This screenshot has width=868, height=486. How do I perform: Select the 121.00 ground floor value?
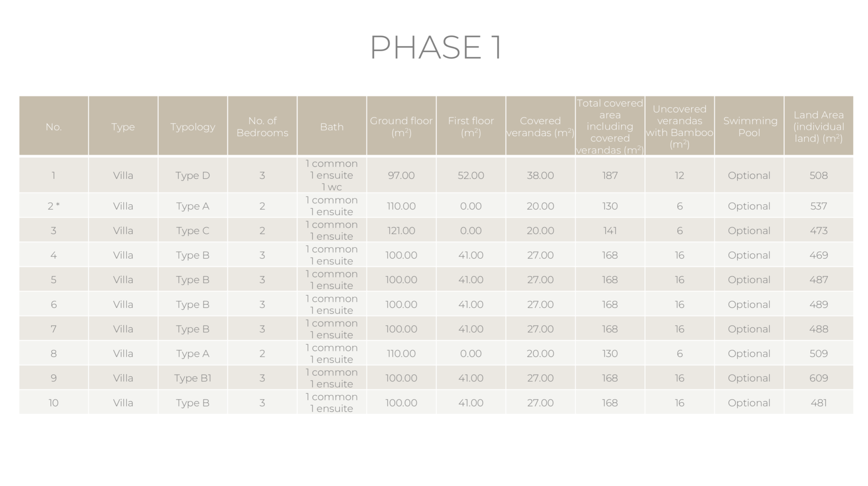pos(401,231)
